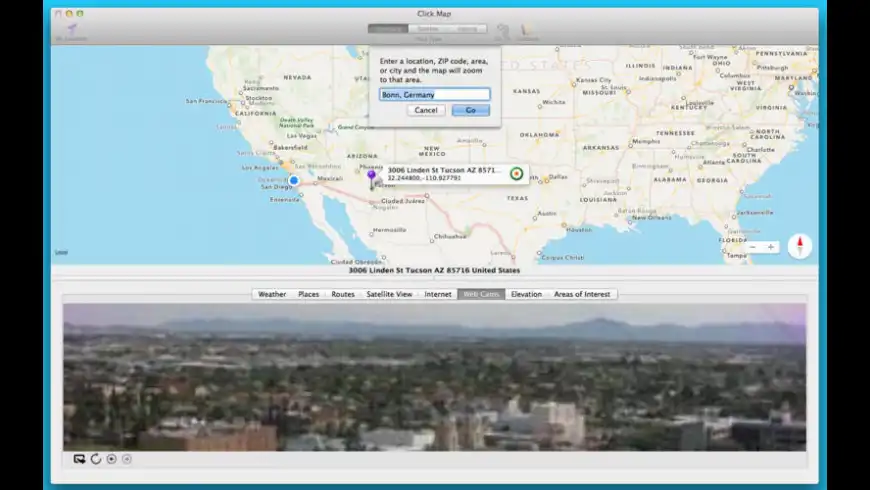
Task: Zoom out with the map minus button
Action: coord(752,247)
